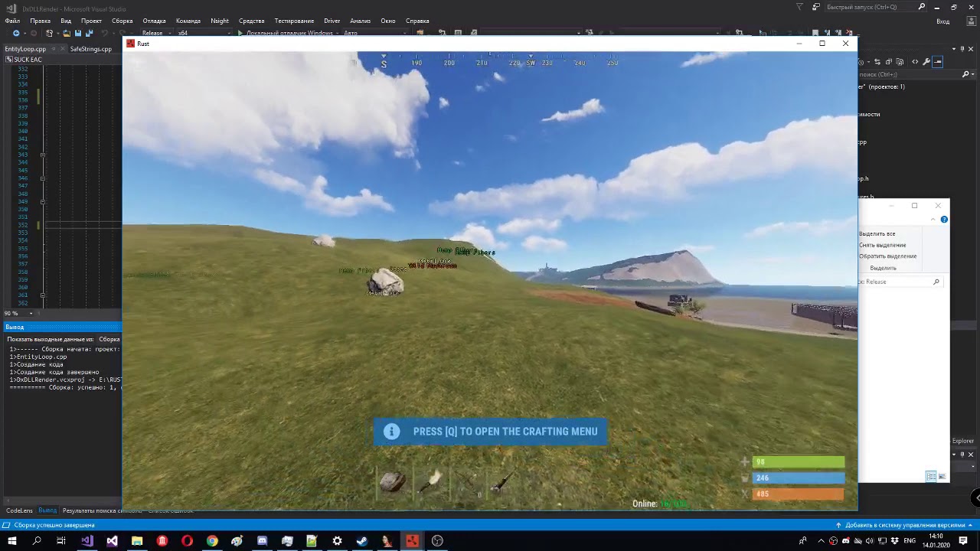Click the Добавить в систему управления версиями button
This screenshot has height=551, width=980.
point(904,525)
